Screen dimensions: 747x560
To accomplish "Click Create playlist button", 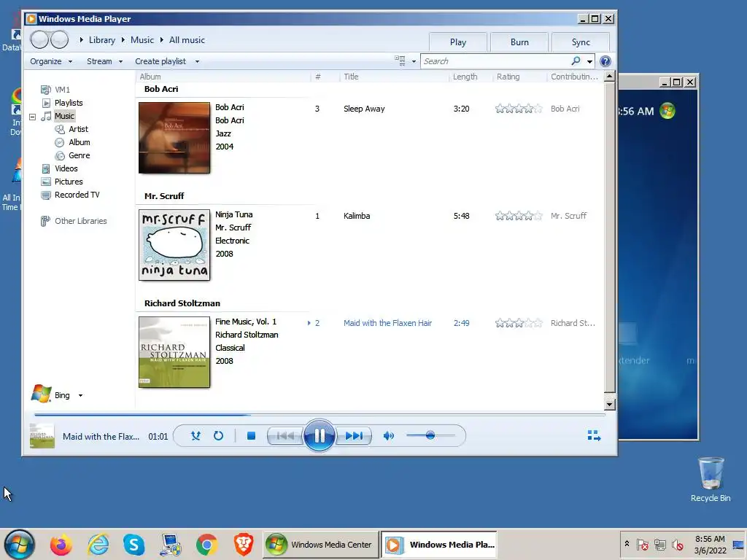I will pos(160,61).
